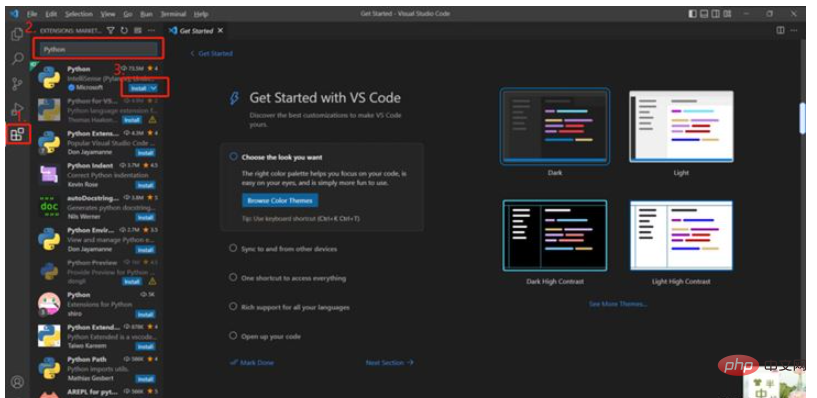Image resolution: width=817 pixels, height=398 pixels.
Task: Click the shiro Python extension avatar icon
Action: [49, 304]
